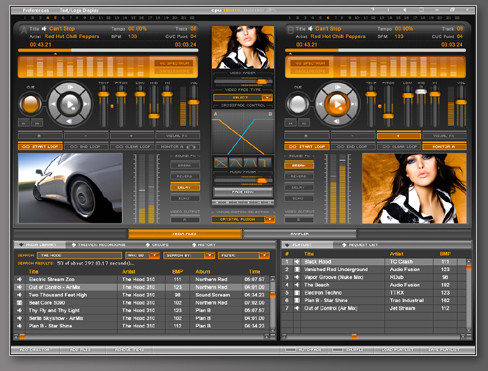Click speaker icon next to Black Hood

(x=297, y=262)
